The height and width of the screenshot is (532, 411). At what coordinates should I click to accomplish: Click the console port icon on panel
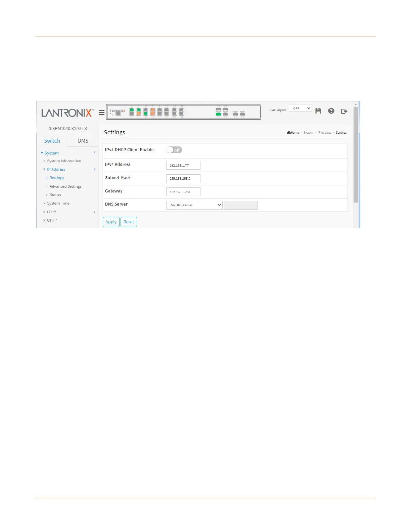point(118,114)
